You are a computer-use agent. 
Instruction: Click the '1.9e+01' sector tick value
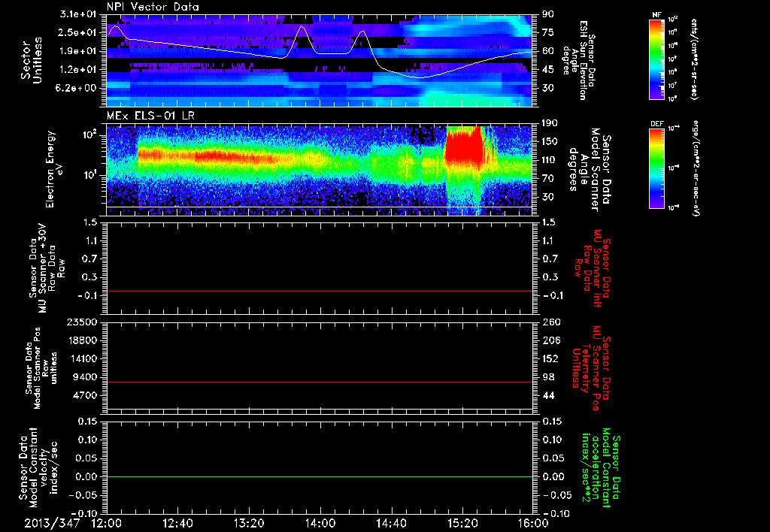78,51
